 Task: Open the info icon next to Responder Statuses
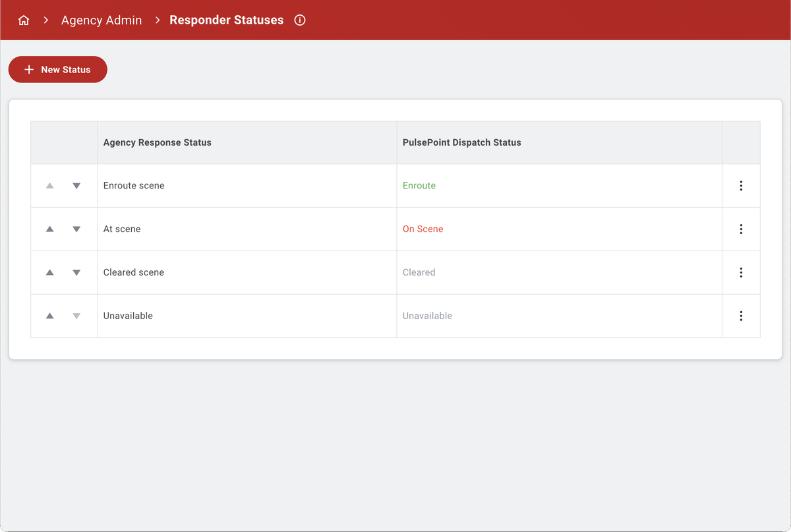pyautogui.click(x=300, y=20)
